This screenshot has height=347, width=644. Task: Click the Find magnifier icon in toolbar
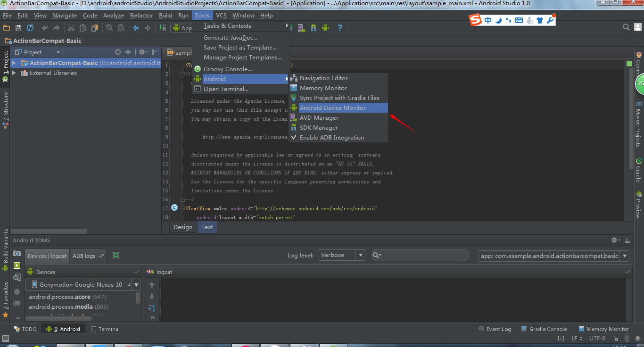coord(109,28)
